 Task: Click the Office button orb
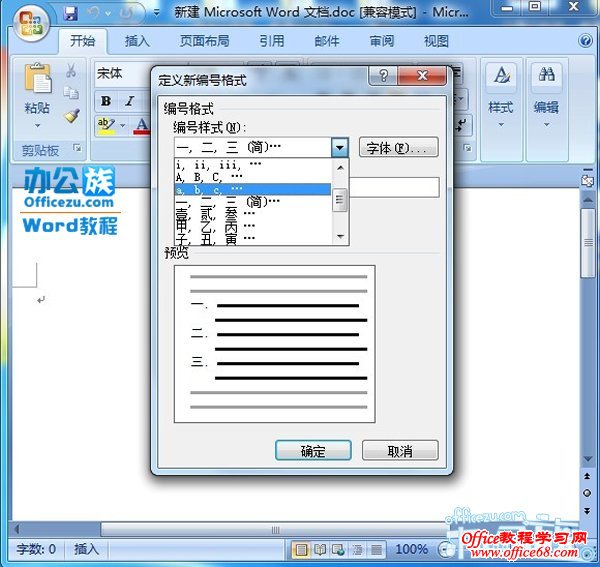31,24
